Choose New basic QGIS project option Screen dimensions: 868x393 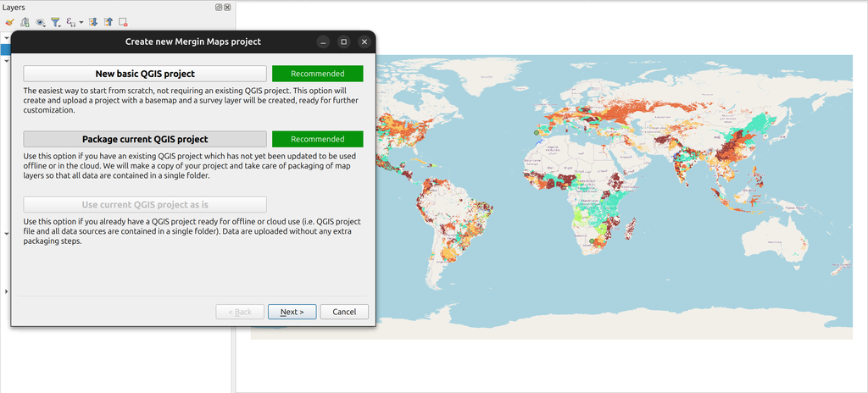click(145, 74)
